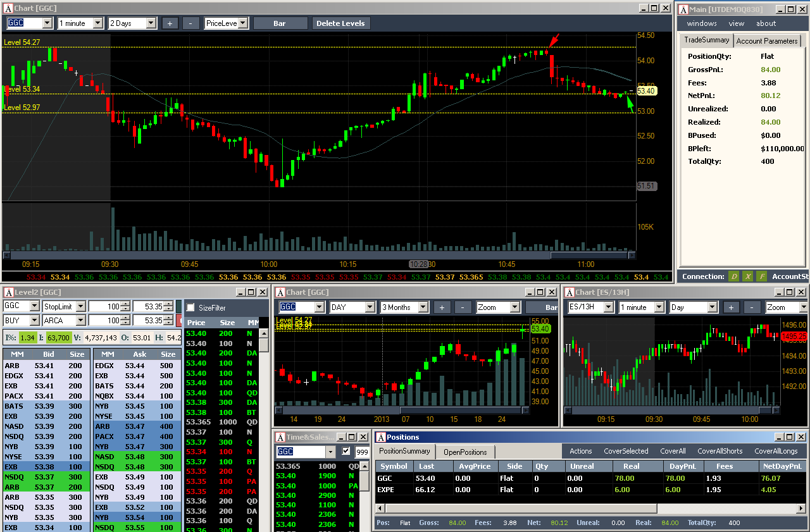Open the about menu in Main
810x532 pixels.
click(766, 23)
